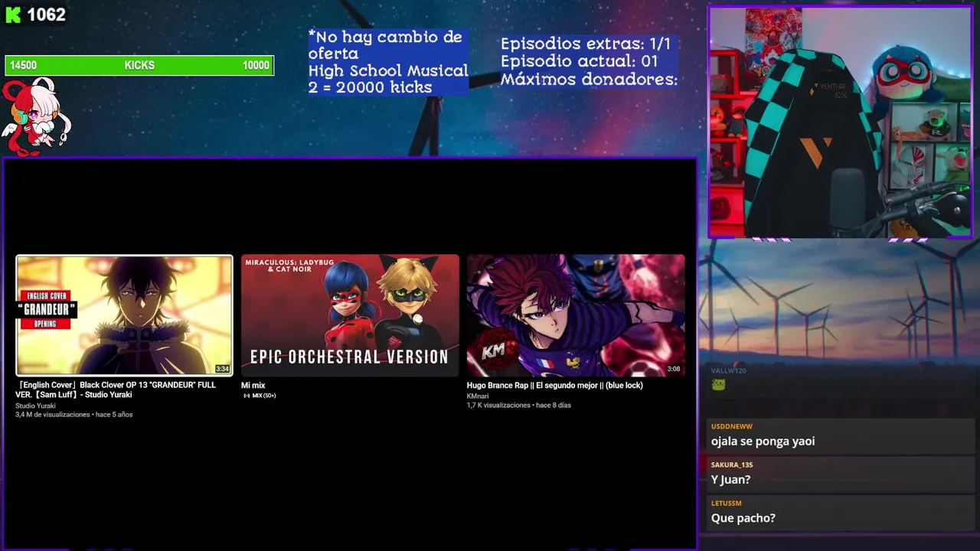Click the Kick logo icon beside 1062
This screenshot has height=551, width=980.
[13, 15]
